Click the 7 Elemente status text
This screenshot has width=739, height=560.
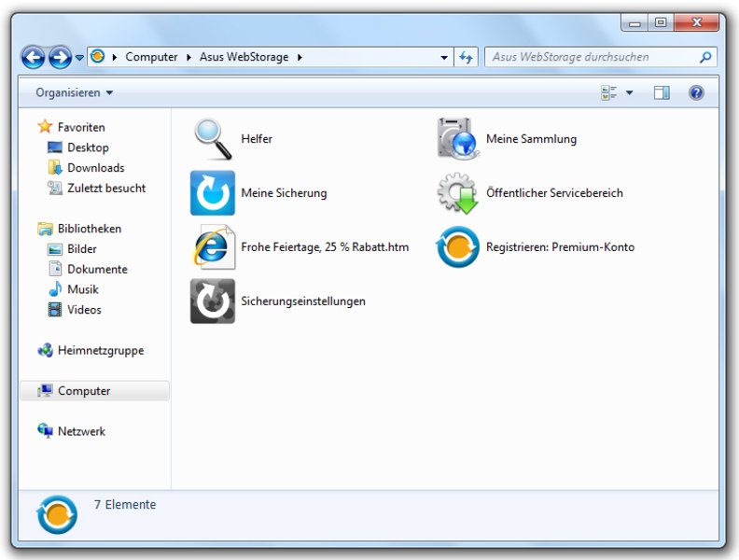click(125, 504)
